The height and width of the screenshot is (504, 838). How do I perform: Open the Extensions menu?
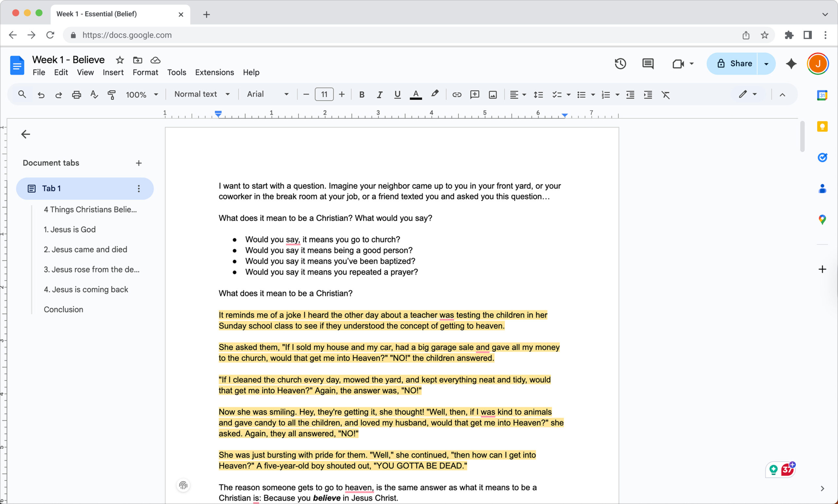click(214, 72)
